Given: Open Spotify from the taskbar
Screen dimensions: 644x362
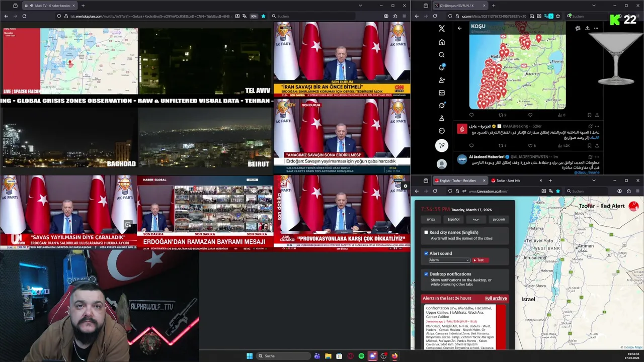Looking at the screenshot, I should pyautogui.click(x=361, y=356).
